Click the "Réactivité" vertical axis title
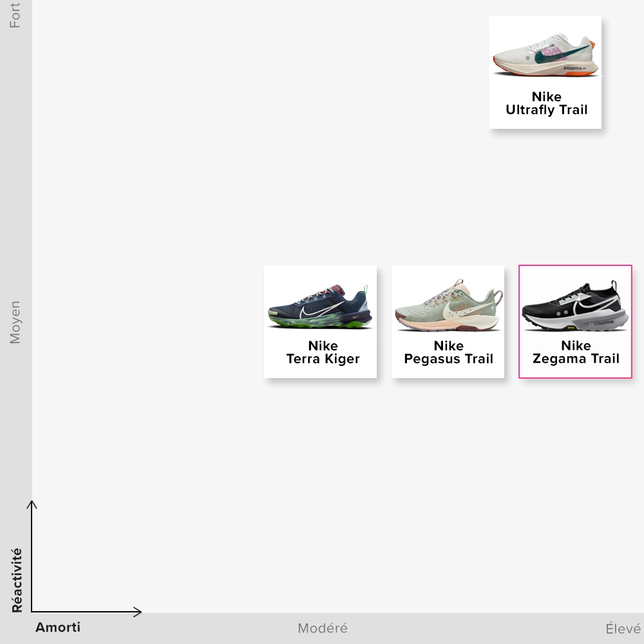 (x=17, y=580)
